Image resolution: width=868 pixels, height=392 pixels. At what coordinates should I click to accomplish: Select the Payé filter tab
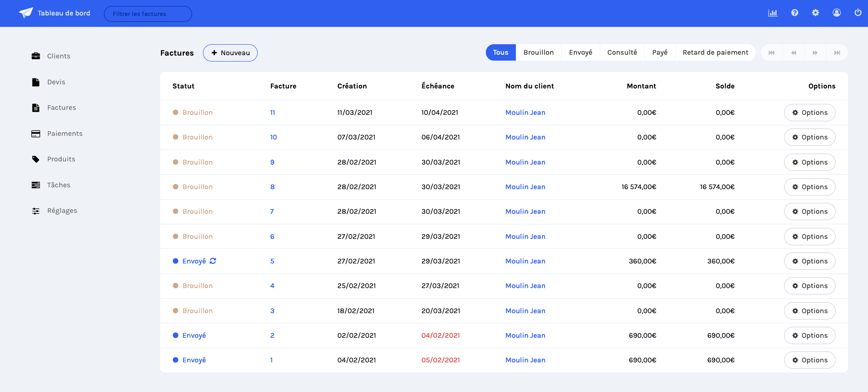coord(660,52)
